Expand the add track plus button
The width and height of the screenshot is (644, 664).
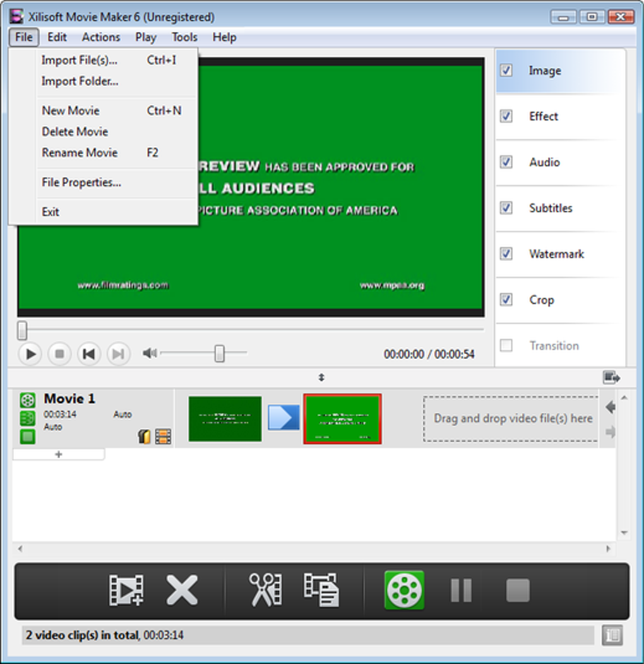point(59,454)
